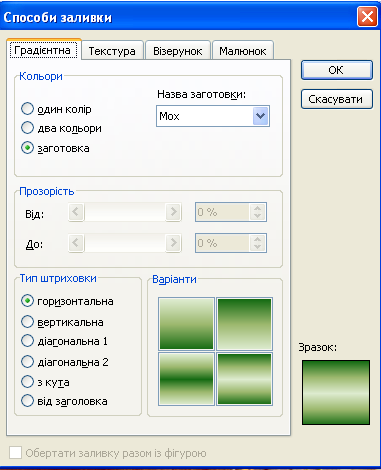Image resolution: width=381 pixels, height=470 pixels.
Task: Click the 'Від' transparency slider track
Action: coord(125,212)
